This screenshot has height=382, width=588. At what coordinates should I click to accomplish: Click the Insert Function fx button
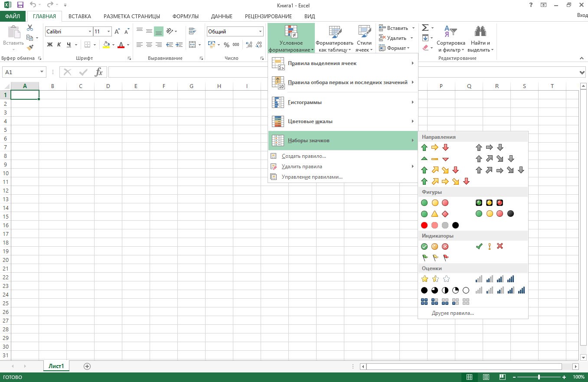pos(98,72)
